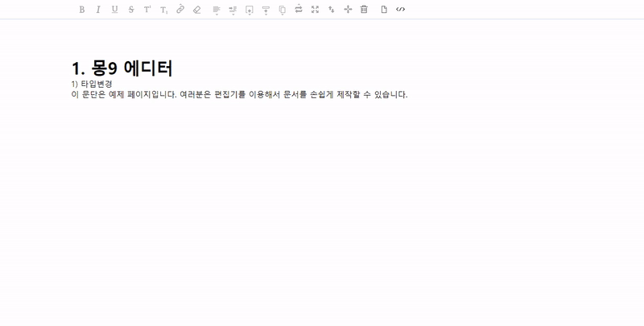The width and height of the screenshot is (644, 326).
Task: Toggle bold formatting
Action: click(x=81, y=10)
